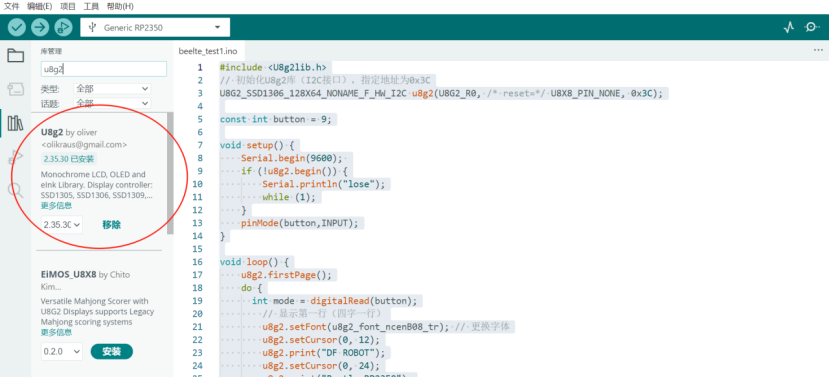This screenshot has height=377, width=830.
Task: Open the Debug sidebar icon
Action: click(x=15, y=157)
